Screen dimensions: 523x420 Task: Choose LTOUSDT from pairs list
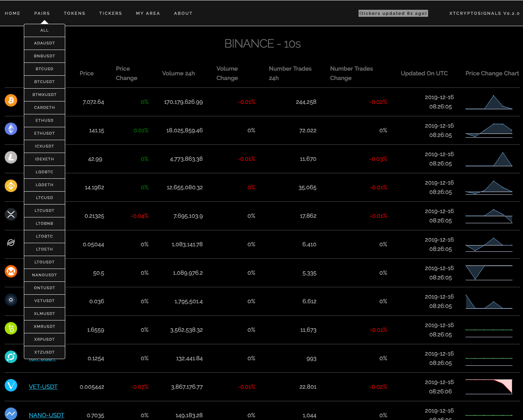coord(45,262)
